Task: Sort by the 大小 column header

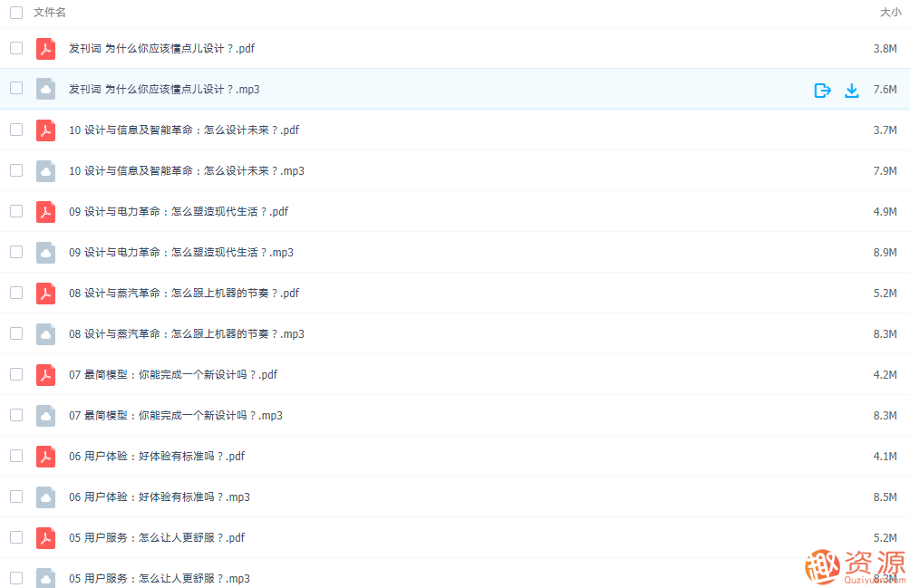Action: [x=890, y=12]
